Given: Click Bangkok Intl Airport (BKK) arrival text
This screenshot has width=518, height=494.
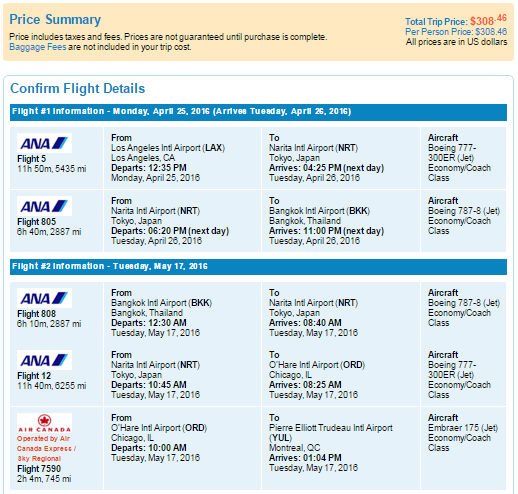Looking at the screenshot, I should [320, 211].
